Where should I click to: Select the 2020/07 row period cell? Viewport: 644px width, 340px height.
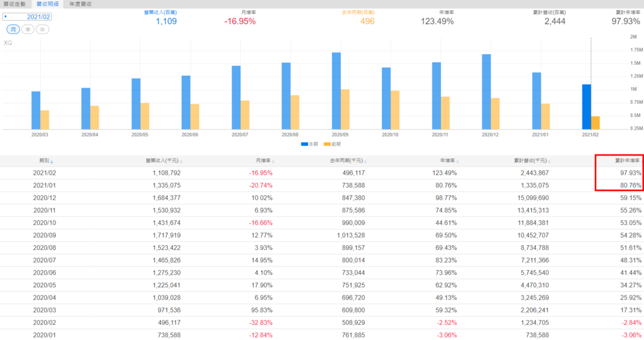tap(45, 260)
